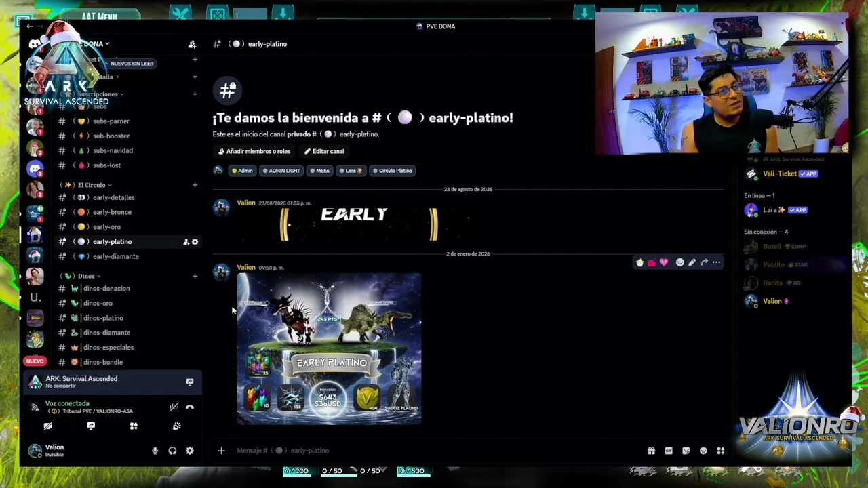Image resolution: width=868 pixels, height=488 pixels.
Task: Open the dinos-diamante channel
Action: click(x=127, y=333)
